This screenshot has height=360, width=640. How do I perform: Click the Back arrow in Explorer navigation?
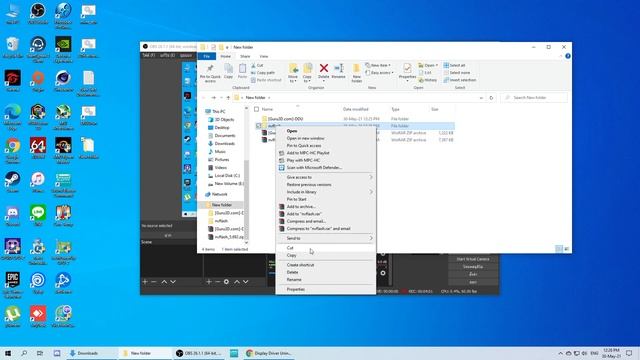click(204, 98)
